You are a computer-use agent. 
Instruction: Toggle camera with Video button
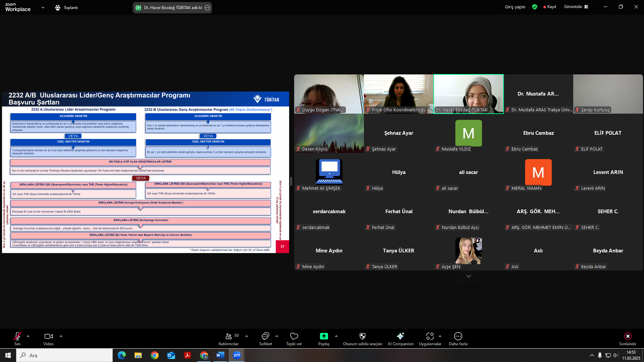point(48,336)
